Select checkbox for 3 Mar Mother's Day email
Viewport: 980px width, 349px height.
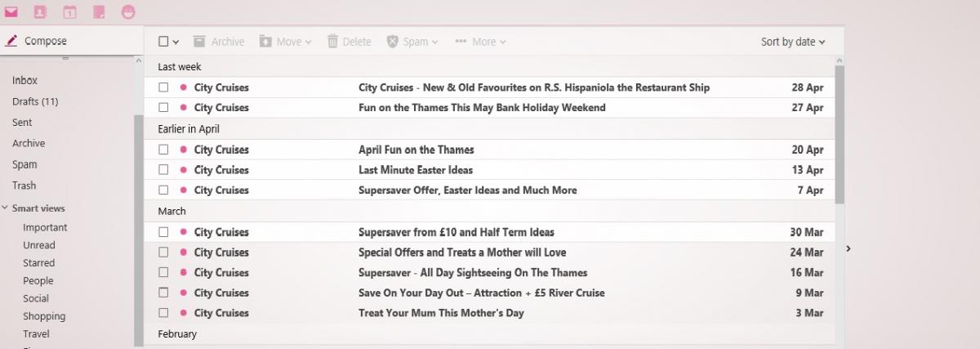(163, 312)
